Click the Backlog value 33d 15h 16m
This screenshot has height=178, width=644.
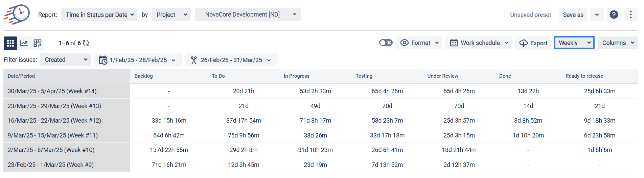(x=169, y=121)
